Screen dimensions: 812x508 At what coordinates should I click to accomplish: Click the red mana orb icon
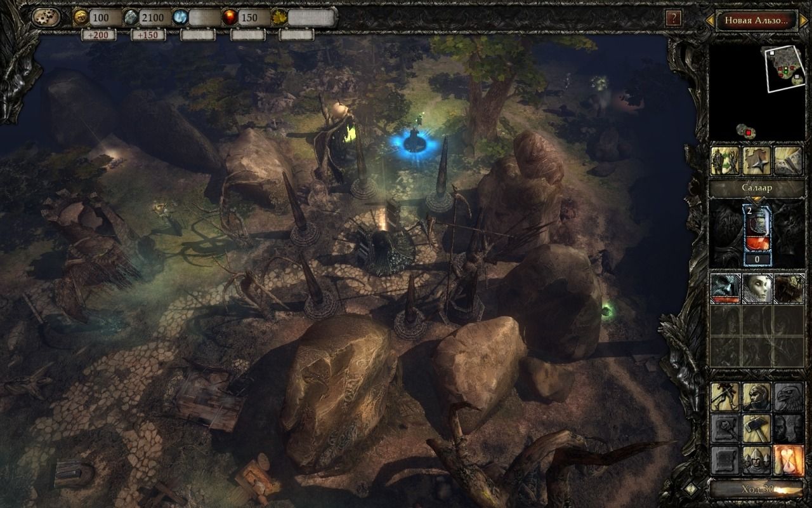click(230, 18)
